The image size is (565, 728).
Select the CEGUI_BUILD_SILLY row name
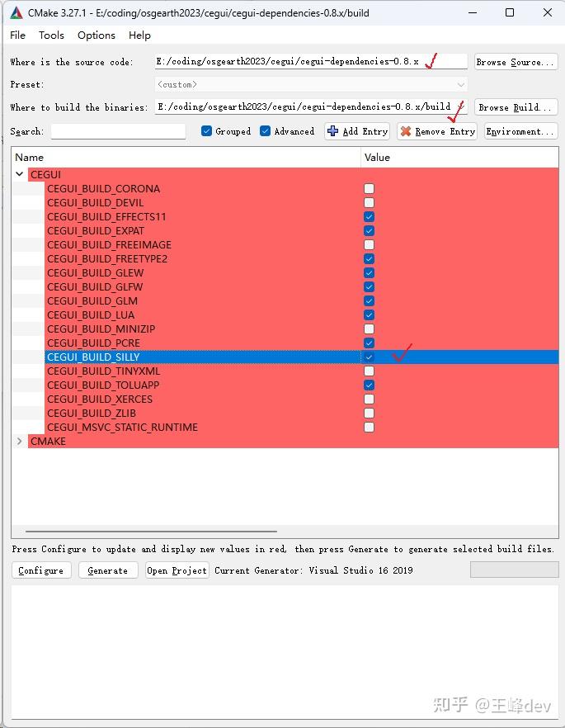click(93, 357)
